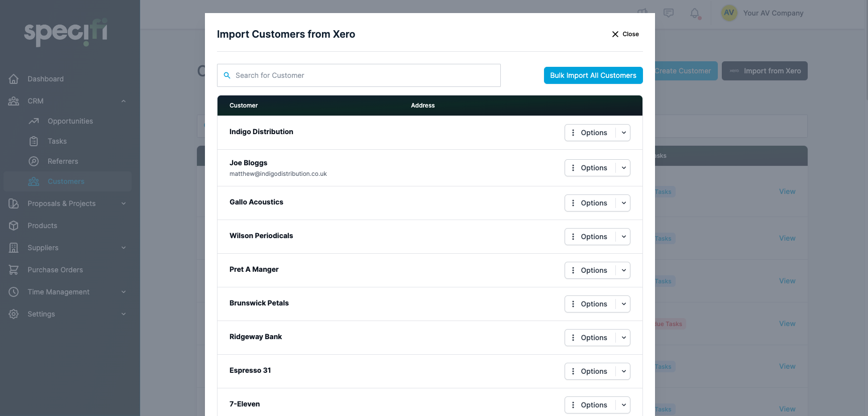Click the Referrers circle icon
868x416 pixels.
click(x=34, y=161)
